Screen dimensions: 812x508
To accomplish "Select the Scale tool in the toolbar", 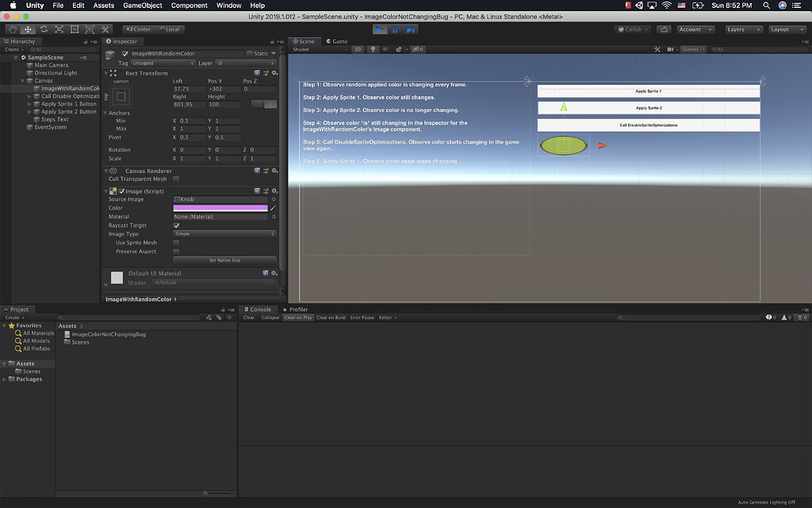I will pyautogui.click(x=58, y=29).
